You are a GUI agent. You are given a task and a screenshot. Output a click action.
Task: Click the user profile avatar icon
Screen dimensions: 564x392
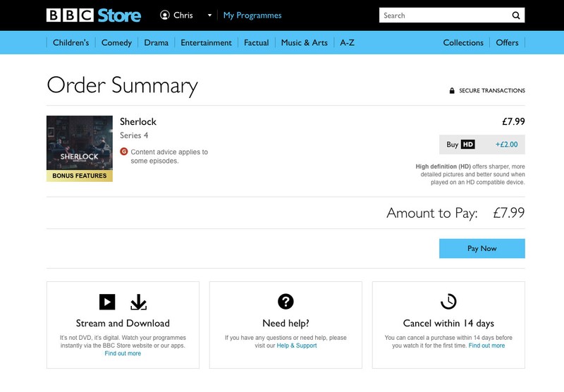coord(165,15)
